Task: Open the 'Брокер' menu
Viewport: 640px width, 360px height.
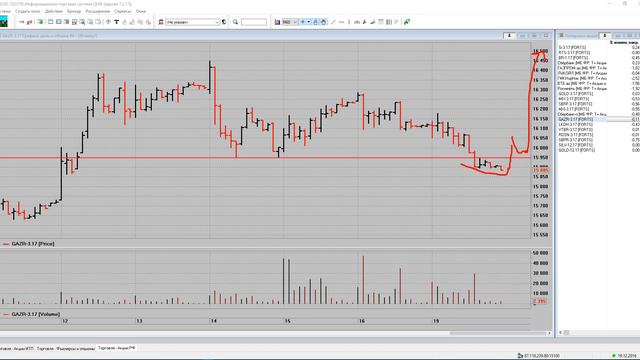Action: pyautogui.click(x=74, y=11)
